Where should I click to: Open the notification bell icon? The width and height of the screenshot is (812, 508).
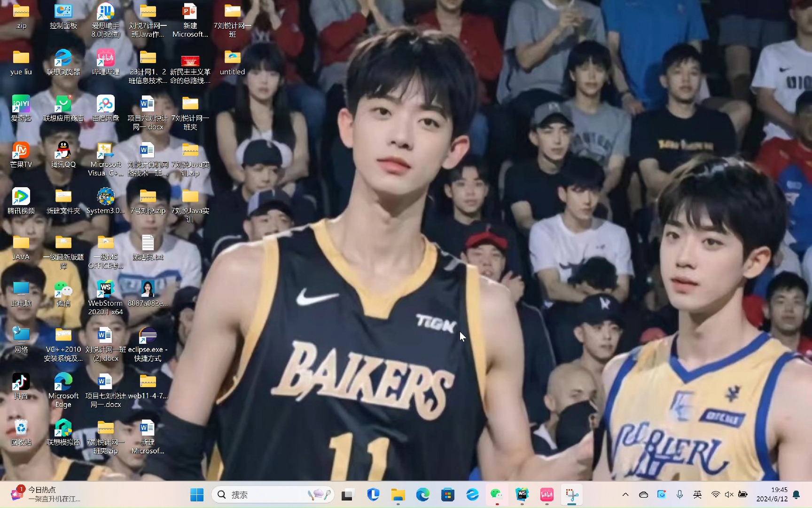click(x=796, y=494)
